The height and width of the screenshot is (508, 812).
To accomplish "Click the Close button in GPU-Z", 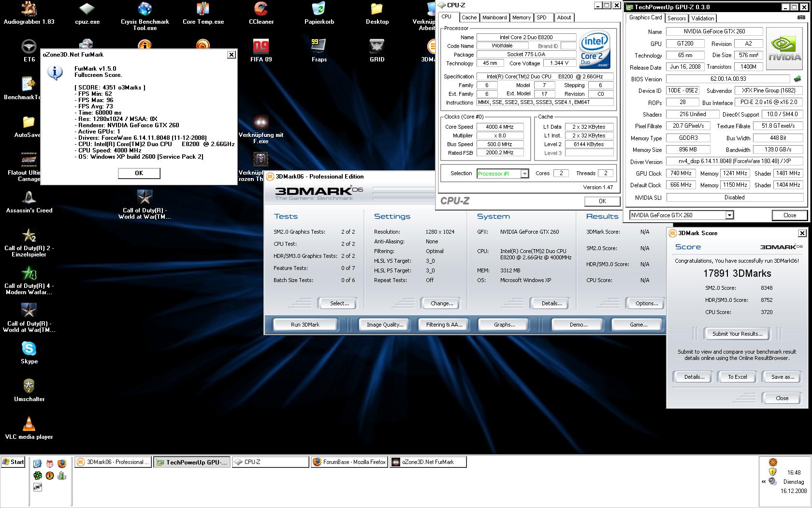I will [x=790, y=215].
